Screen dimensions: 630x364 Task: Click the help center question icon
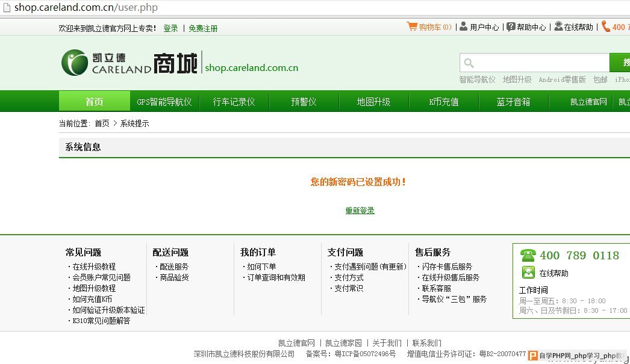click(x=511, y=27)
